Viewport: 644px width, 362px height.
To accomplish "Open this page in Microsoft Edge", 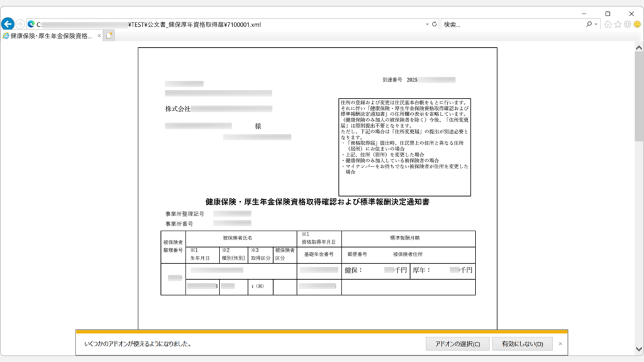I will tap(31, 24).
